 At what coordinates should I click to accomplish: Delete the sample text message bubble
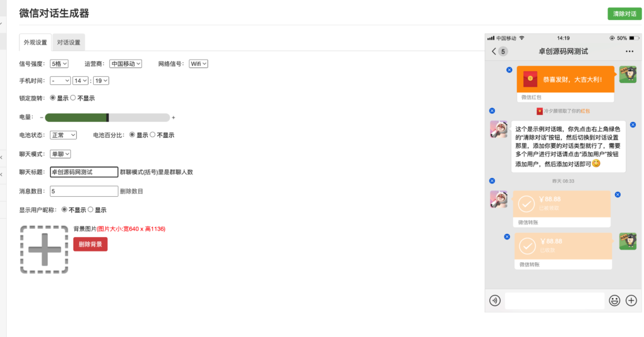point(633,124)
